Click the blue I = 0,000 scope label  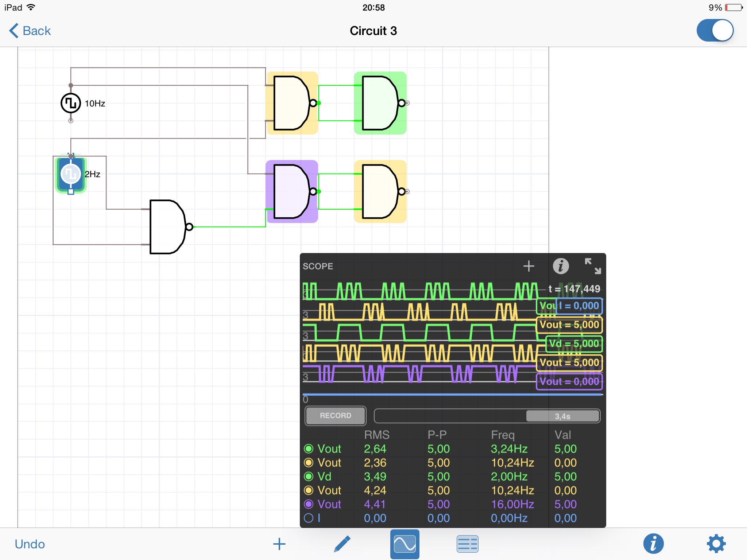579,306
